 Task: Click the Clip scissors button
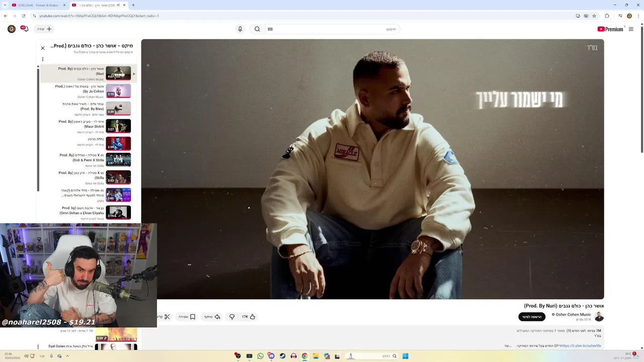(x=165, y=317)
